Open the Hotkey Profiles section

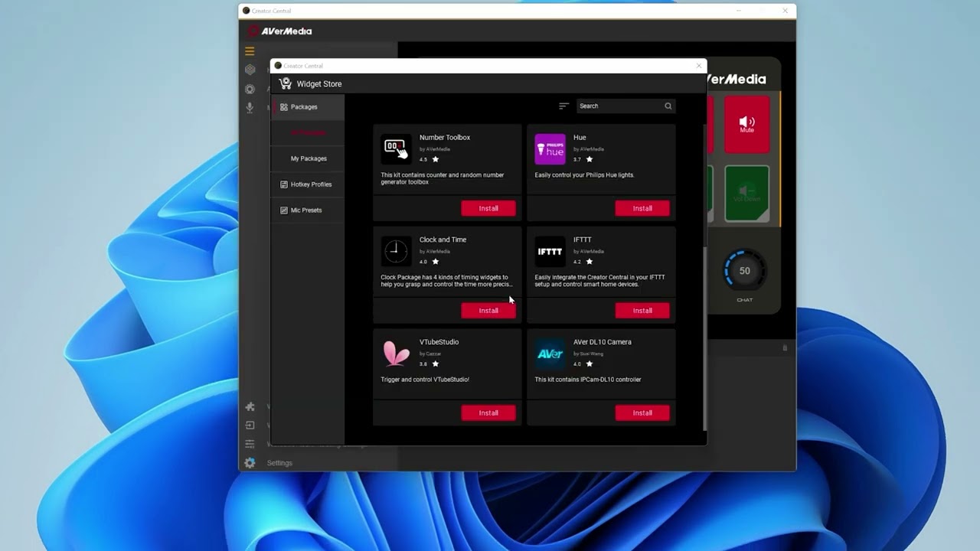pos(308,184)
